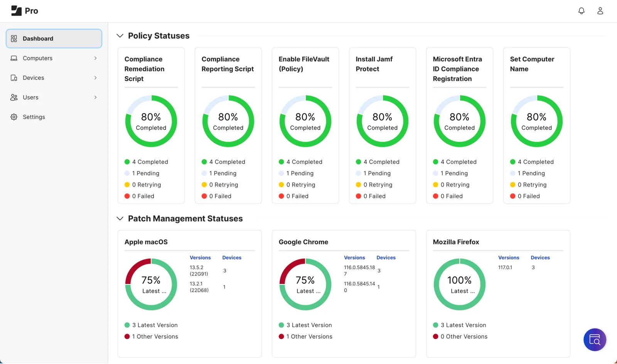Open Enable FileVault (Policy) card title
The height and width of the screenshot is (364, 617).
pyautogui.click(x=304, y=64)
